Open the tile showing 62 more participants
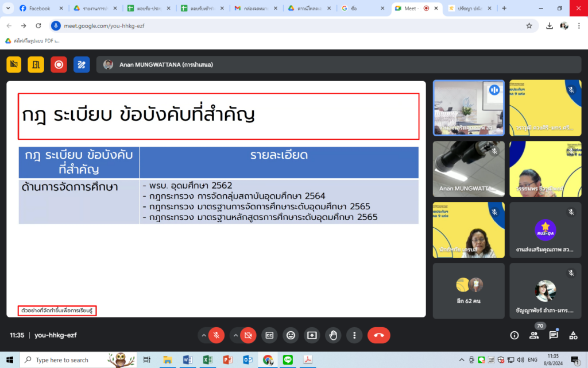 pyautogui.click(x=469, y=291)
